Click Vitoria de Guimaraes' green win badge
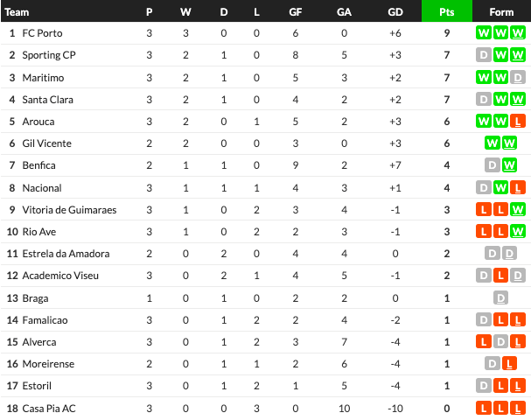The height and width of the screenshot is (420, 531). coord(518,210)
